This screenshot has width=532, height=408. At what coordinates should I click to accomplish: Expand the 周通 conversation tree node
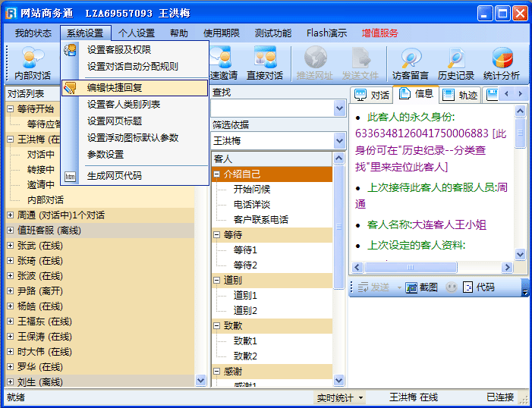[x=11, y=215]
